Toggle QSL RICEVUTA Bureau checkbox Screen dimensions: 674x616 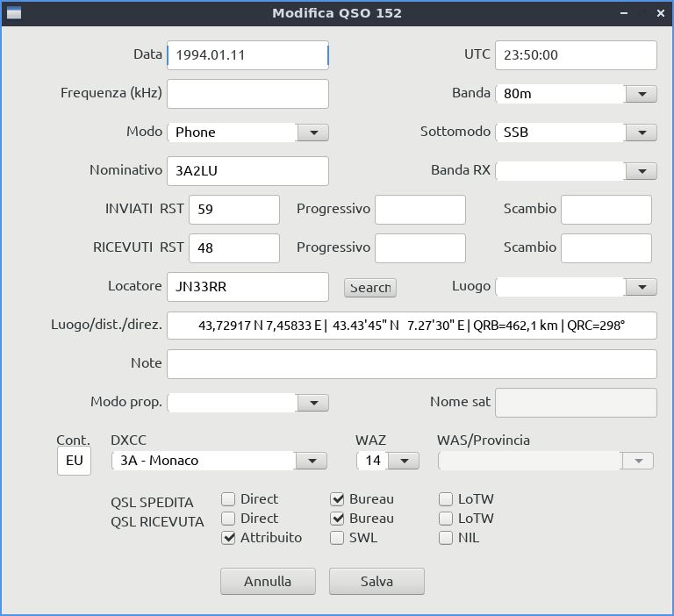pos(337,519)
